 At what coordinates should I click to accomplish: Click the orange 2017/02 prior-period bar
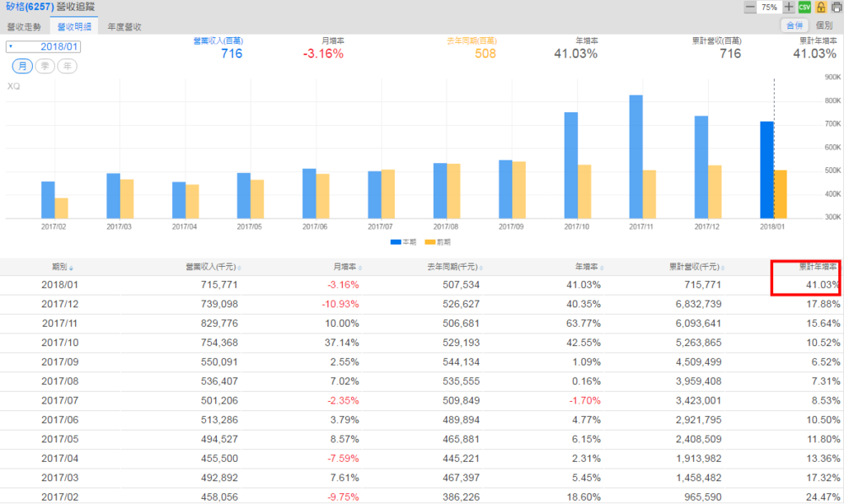click(x=61, y=208)
